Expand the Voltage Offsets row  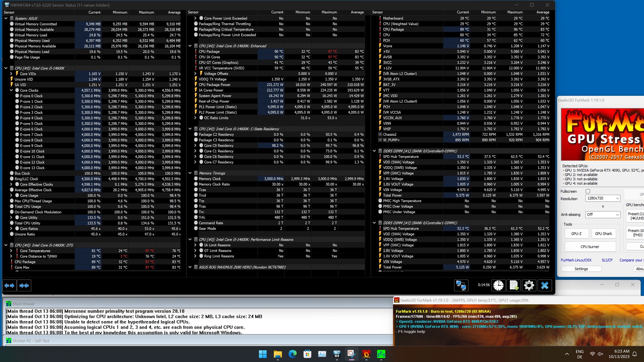point(195,74)
